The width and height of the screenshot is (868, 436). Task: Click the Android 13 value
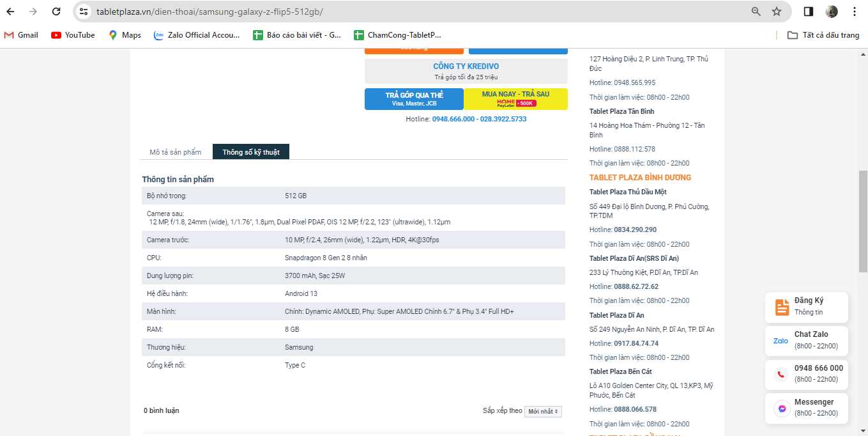(x=301, y=293)
